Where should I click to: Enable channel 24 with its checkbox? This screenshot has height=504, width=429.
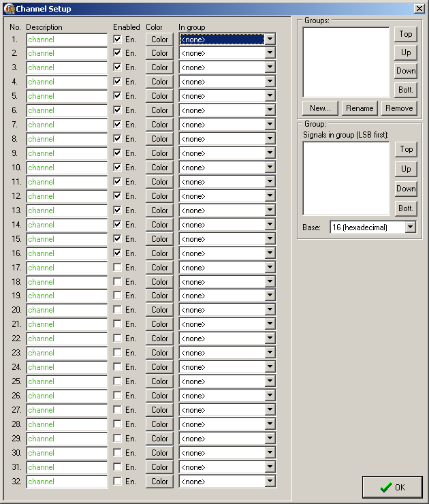pos(118,366)
